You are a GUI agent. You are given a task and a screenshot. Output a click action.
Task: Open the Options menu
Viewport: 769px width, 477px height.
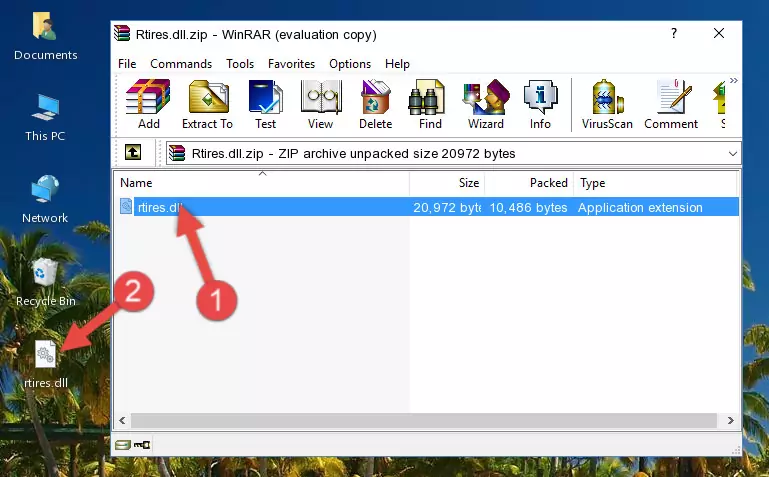pos(350,64)
